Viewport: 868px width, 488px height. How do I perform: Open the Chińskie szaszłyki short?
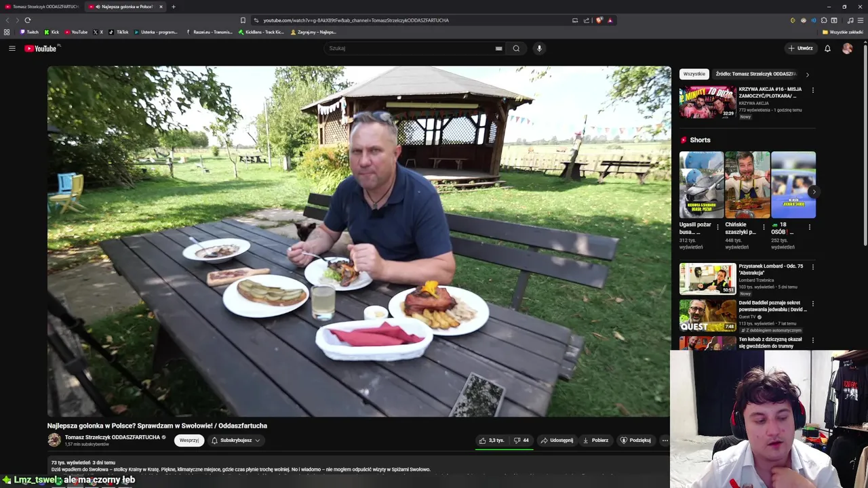(747, 185)
